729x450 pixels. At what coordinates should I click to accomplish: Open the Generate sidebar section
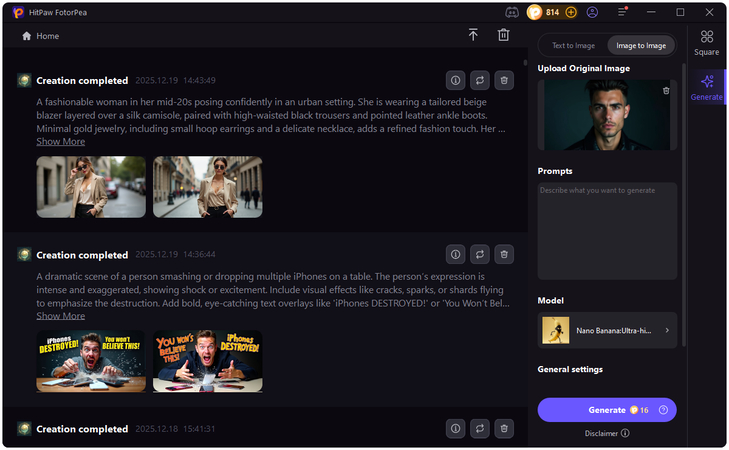click(707, 87)
